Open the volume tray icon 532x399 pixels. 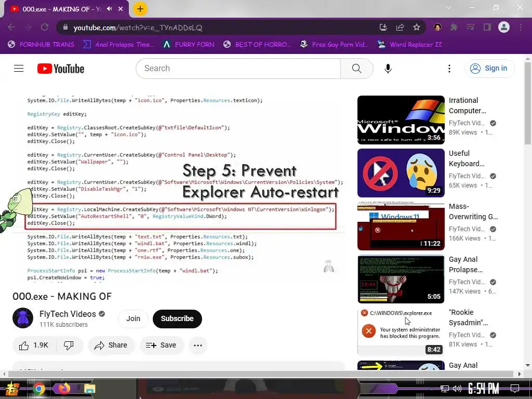457,389
